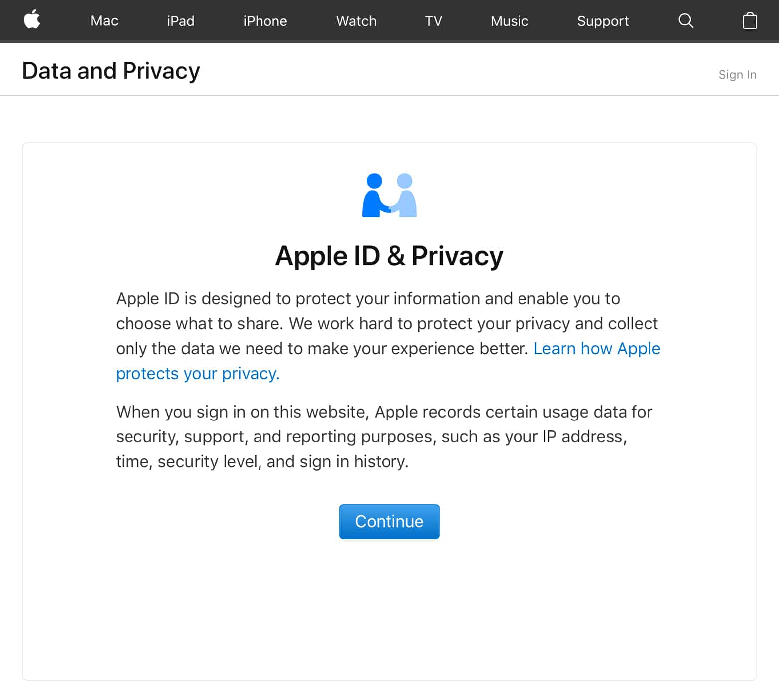This screenshot has height=700, width=779.
Task: Click the Sign In link
Action: (x=737, y=75)
